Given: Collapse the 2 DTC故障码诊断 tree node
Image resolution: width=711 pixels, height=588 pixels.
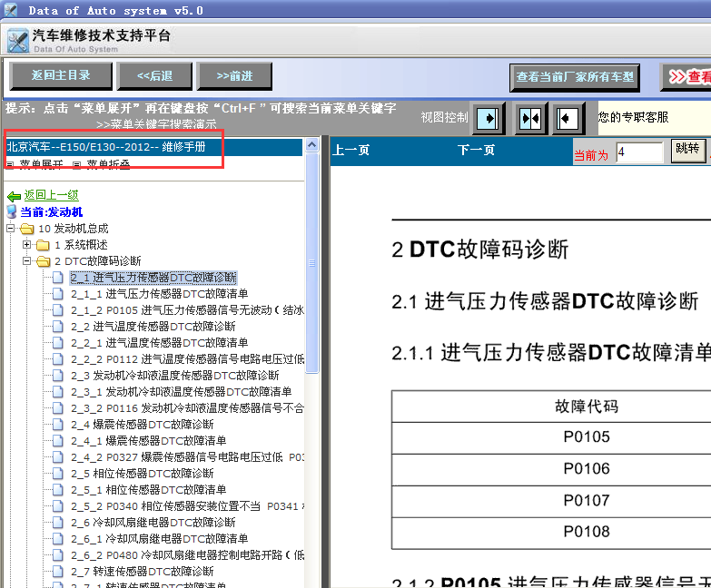Looking at the screenshot, I should (26, 261).
